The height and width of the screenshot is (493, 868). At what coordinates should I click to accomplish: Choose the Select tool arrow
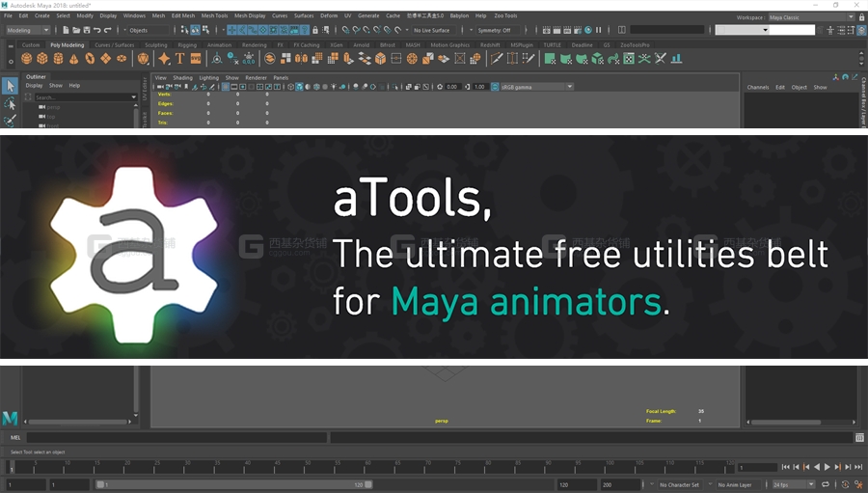(x=10, y=86)
